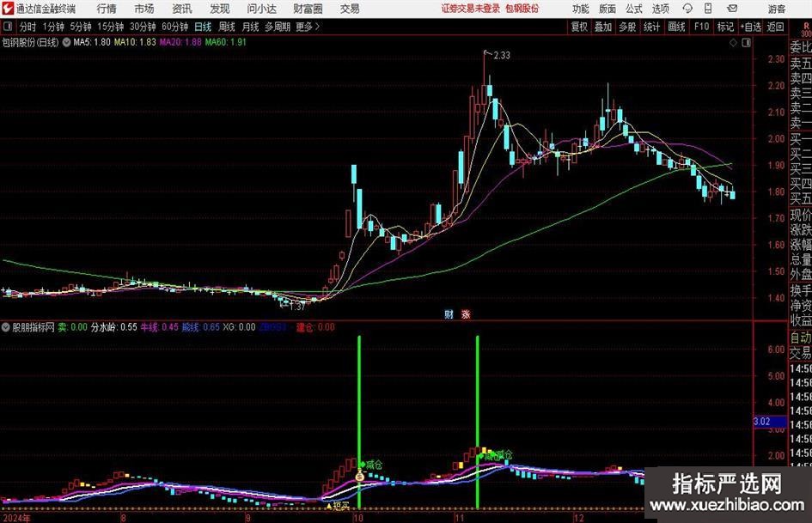
Task: Click the MA60: 1.91 legend value
Action: coord(226,42)
